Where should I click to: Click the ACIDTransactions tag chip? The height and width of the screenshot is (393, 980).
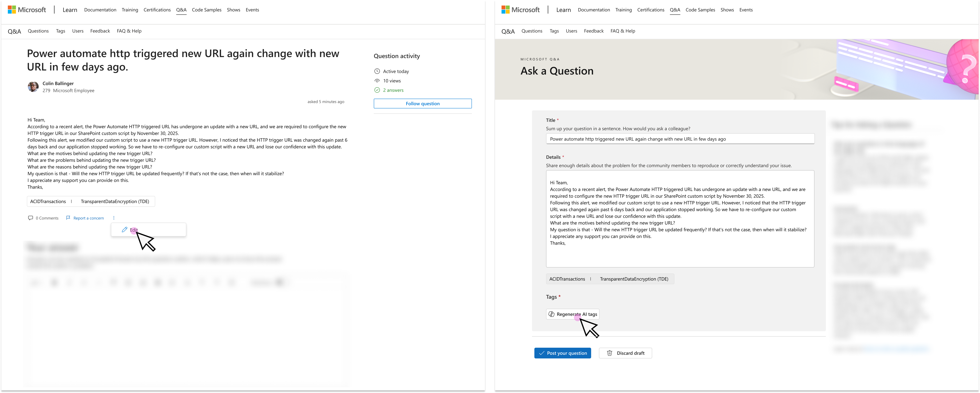(x=48, y=201)
